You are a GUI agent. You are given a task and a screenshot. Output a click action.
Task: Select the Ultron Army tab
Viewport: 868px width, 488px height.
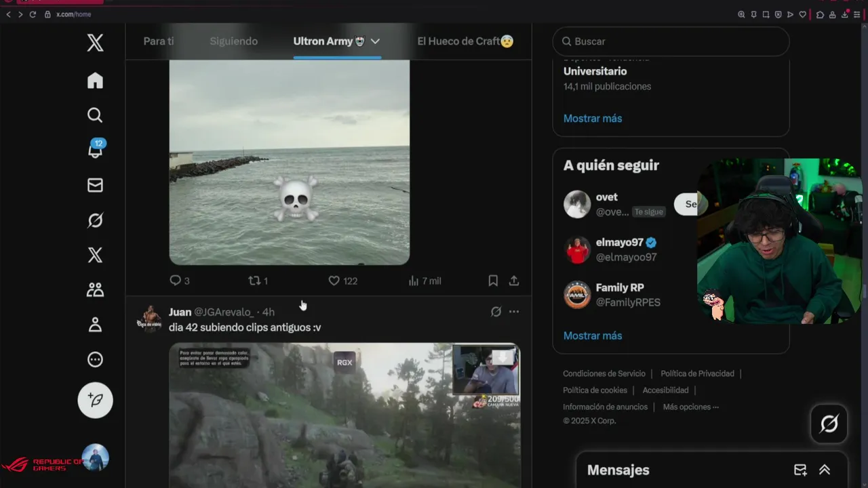coord(330,41)
